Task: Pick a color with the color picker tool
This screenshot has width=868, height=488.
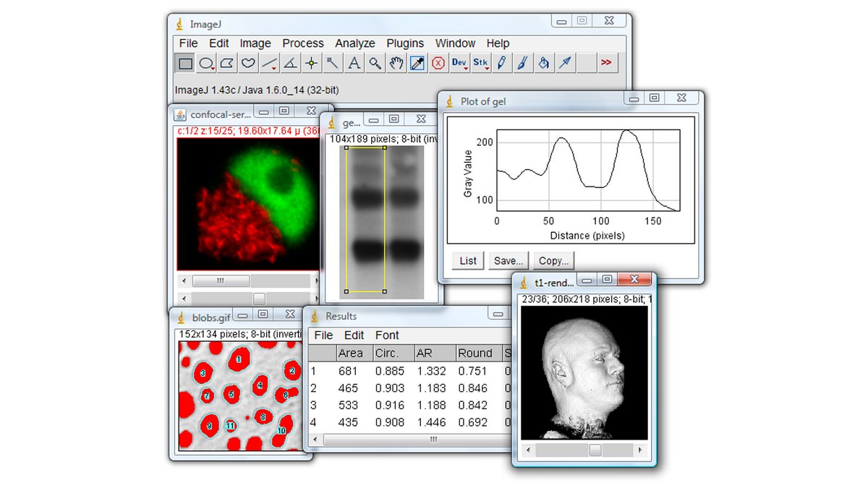Action: coord(417,64)
